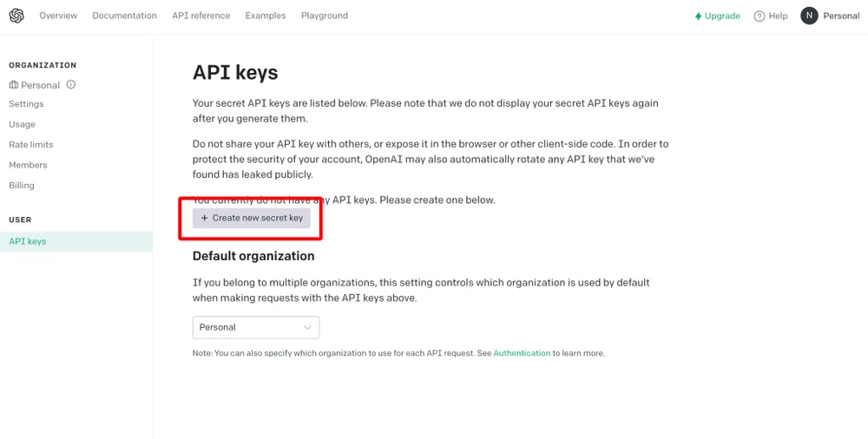Viewport: 868px width, 439px height.
Task: Expand the Personal organization dropdown
Action: coord(256,327)
